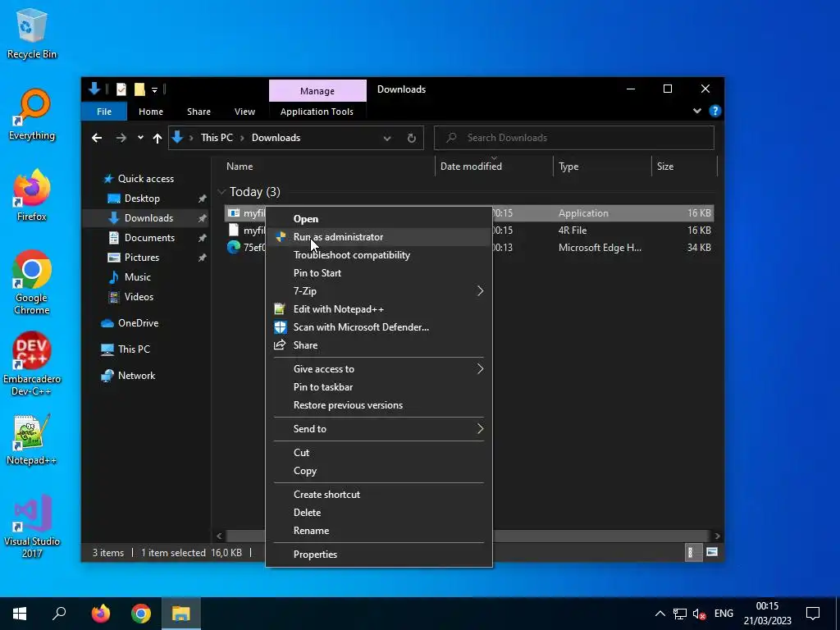Click the Manage contextual tab
840x630 pixels.
317,91
